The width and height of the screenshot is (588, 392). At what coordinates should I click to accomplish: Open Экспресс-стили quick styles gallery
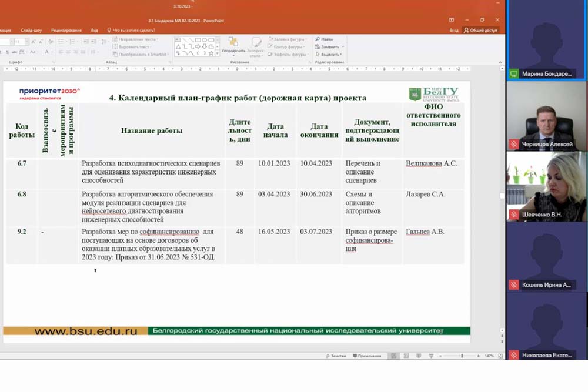(x=256, y=44)
